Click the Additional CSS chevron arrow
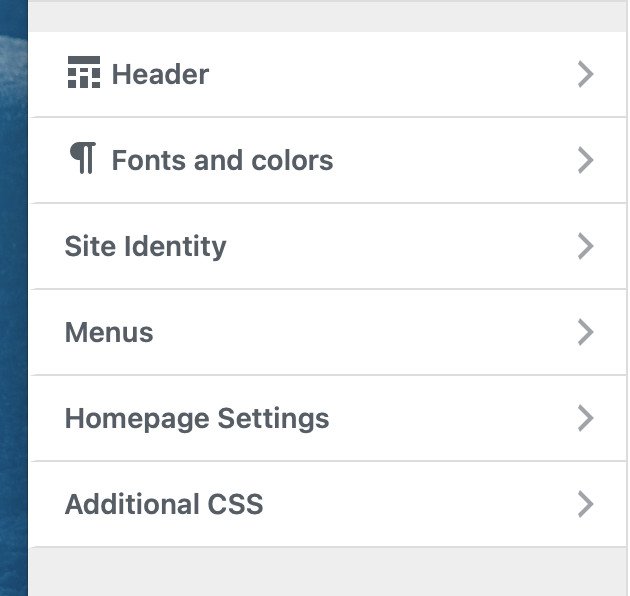This screenshot has height=596, width=630. tap(586, 504)
